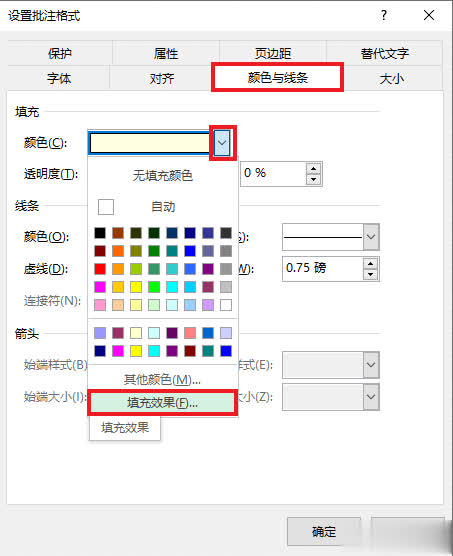Select the black swatch in palette

coord(100,233)
